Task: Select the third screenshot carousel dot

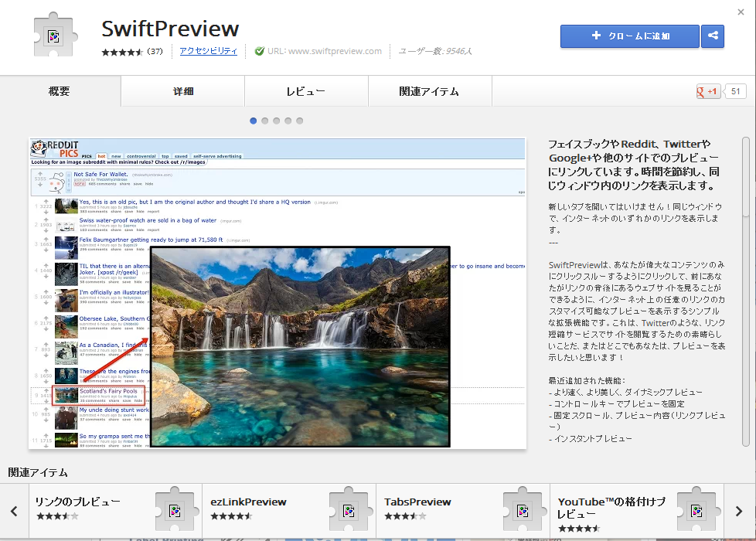Action: (x=276, y=121)
